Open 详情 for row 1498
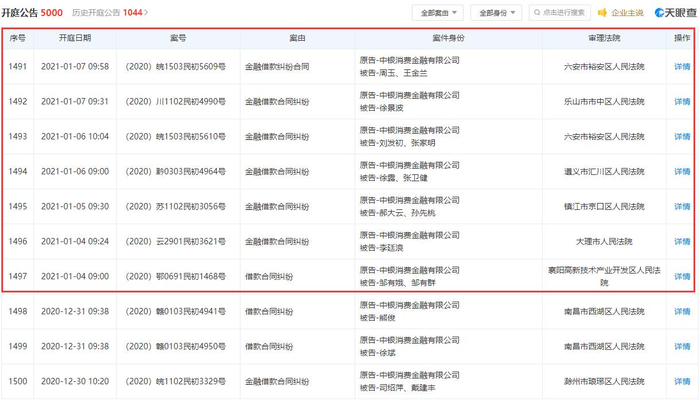Image resolution: width=700 pixels, height=402 pixels. pos(682,311)
